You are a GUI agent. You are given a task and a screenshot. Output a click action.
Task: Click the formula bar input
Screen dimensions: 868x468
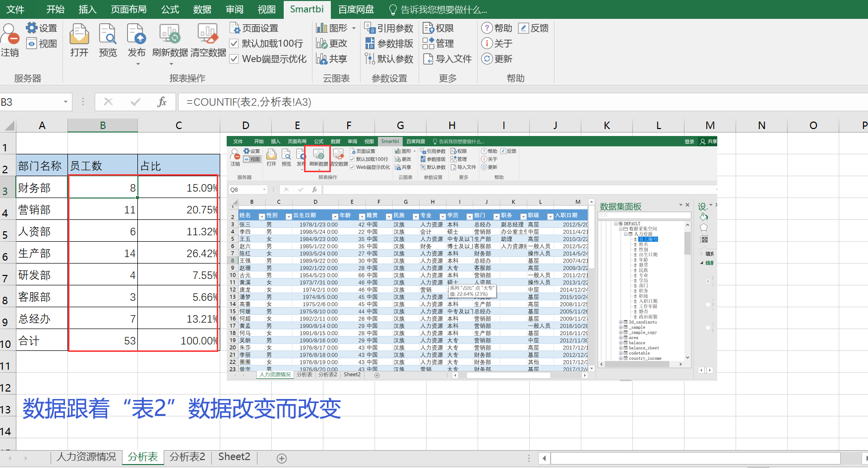tap(523, 102)
